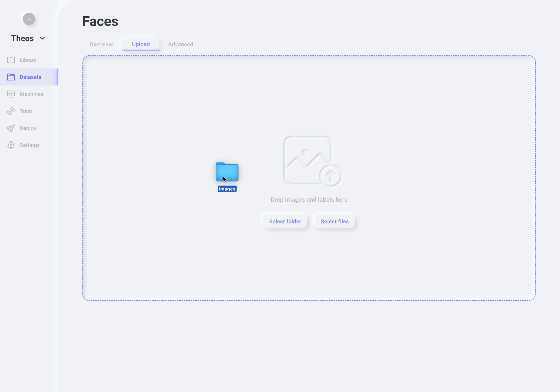
Task: Click the Settings gear icon
Action: click(x=11, y=145)
